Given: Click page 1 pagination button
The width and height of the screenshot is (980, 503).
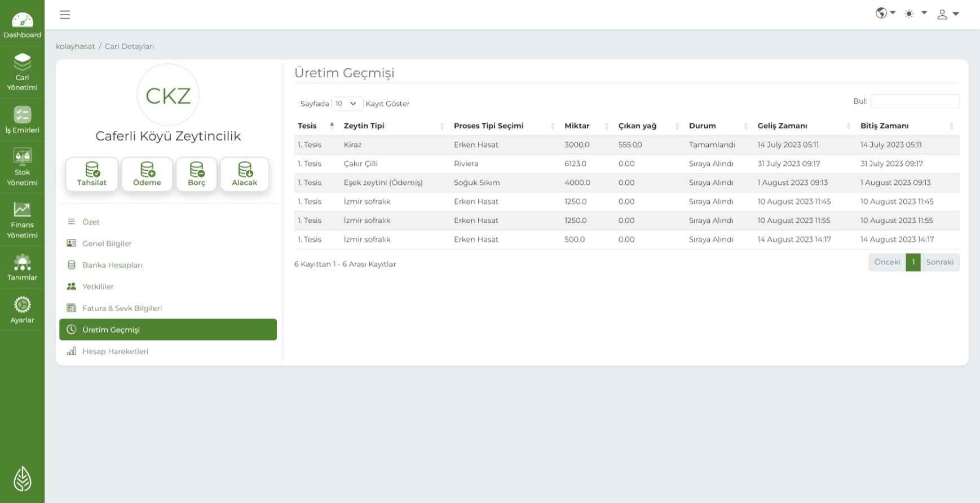Looking at the screenshot, I should pyautogui.click(x=913, y=262).
